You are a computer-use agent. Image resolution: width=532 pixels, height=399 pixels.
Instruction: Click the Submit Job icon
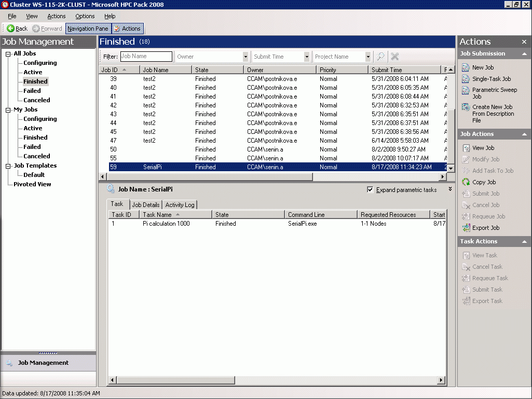[466, 194]
